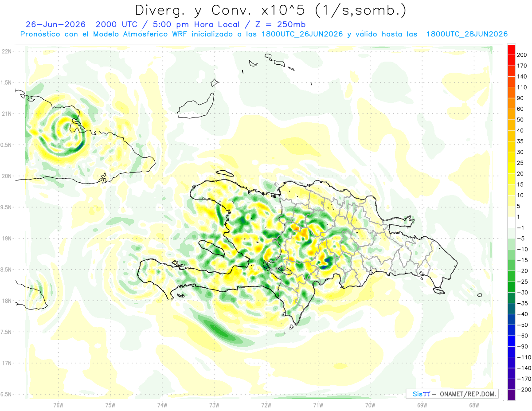Image resolution: width=532 pixels, height=411 pixels.
Task: Click the '21N' latitude label
Action: 7,114
